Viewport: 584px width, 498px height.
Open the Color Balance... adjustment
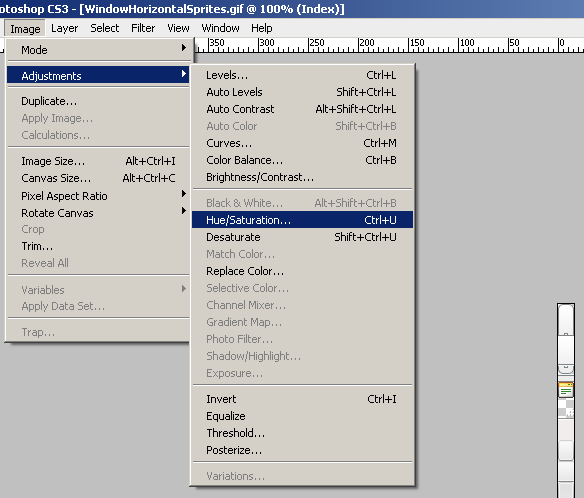tap(302, 160)
